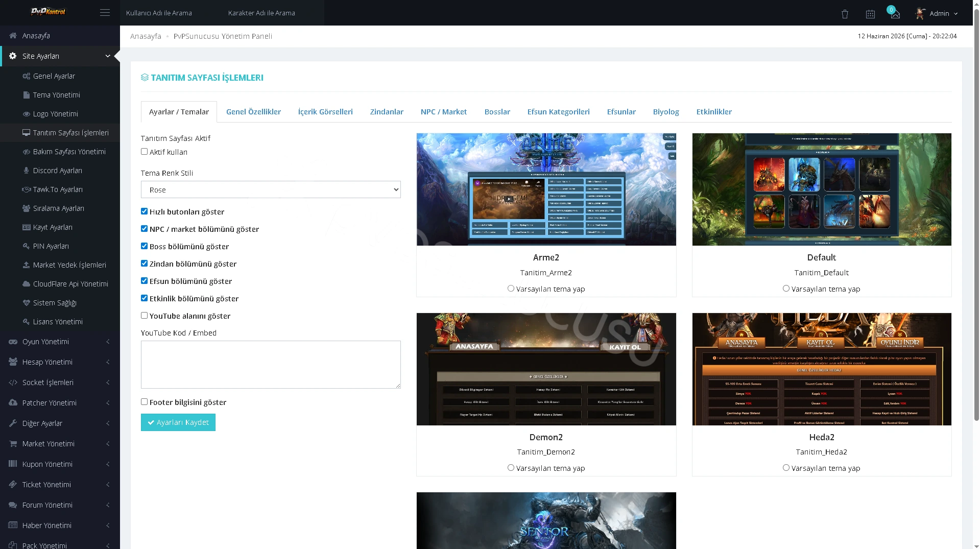Click the Socket İşlemleri code icon

click(x=13, y=383)
